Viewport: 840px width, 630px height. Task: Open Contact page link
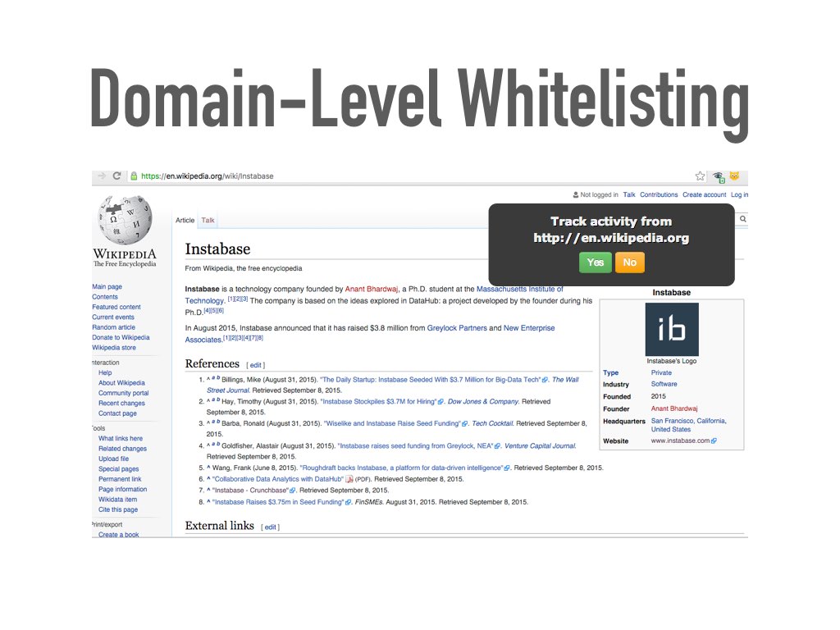point(117,413)
